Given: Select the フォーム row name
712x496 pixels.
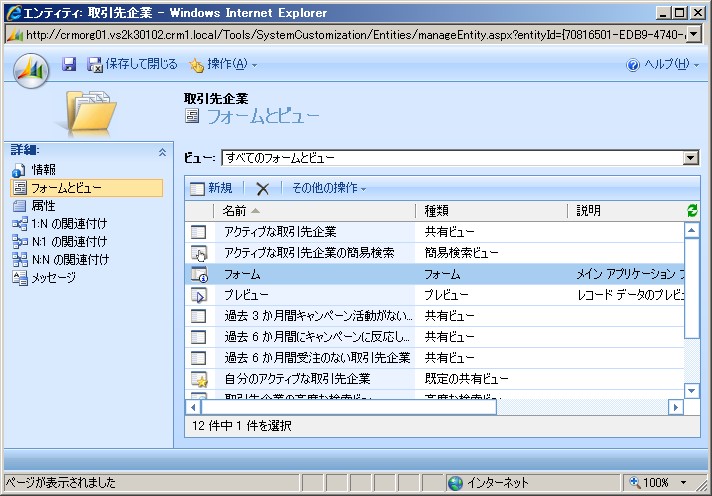Looking at the screenshot, I should pos(242,274).
